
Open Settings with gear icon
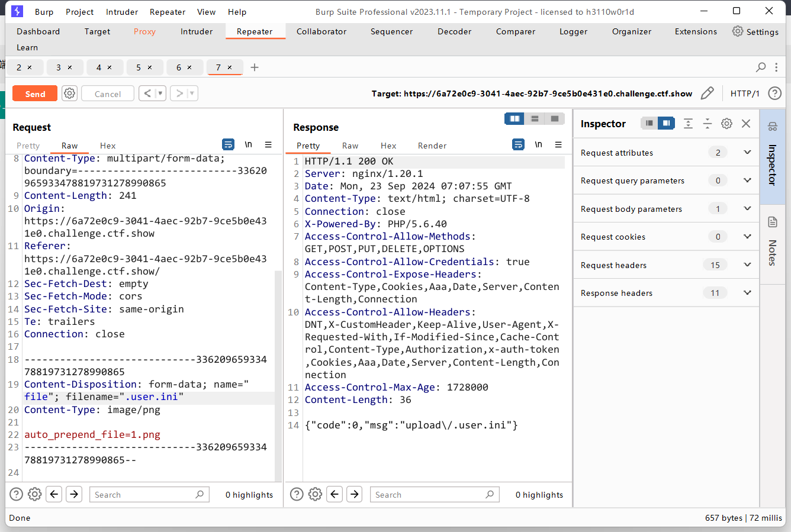pyautogui.click(x=755, y=31)
